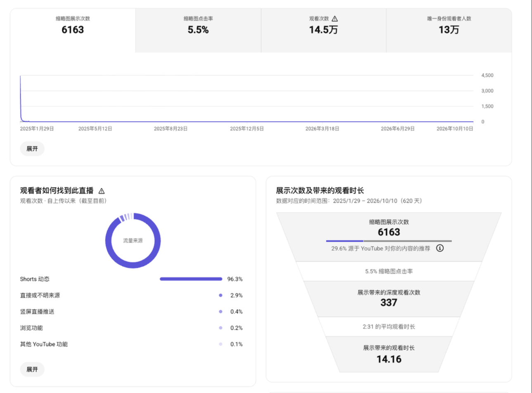The image size is (532, 393).
Task: Select the 浏览功能 source row
Action: [131, 328]
